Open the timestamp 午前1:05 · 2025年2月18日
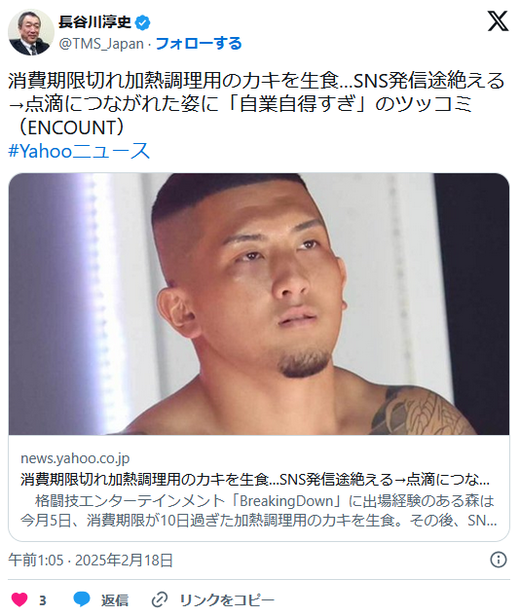 (x=91, y=560)
